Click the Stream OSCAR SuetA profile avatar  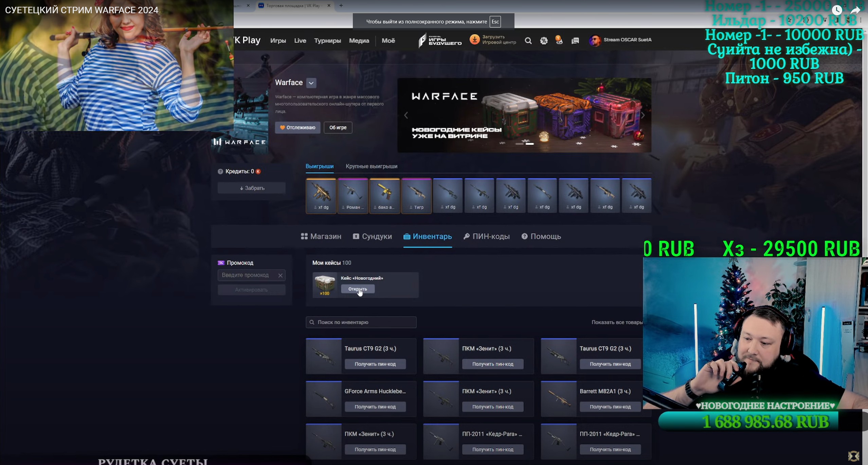click(x=595, y=41)
